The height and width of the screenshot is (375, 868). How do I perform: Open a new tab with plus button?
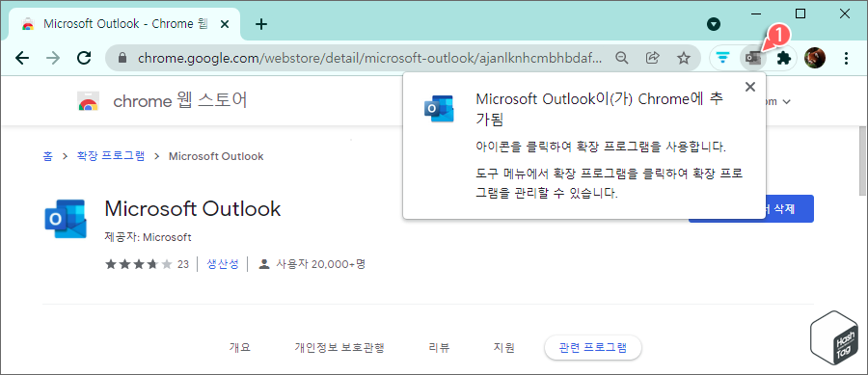(261, 24)
